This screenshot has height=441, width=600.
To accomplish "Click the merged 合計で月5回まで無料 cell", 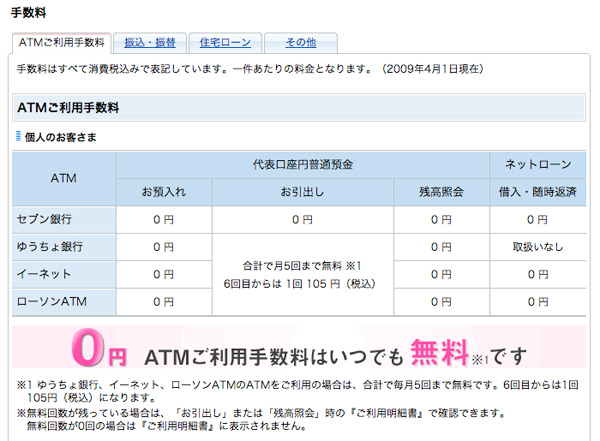I will point(303,273).
